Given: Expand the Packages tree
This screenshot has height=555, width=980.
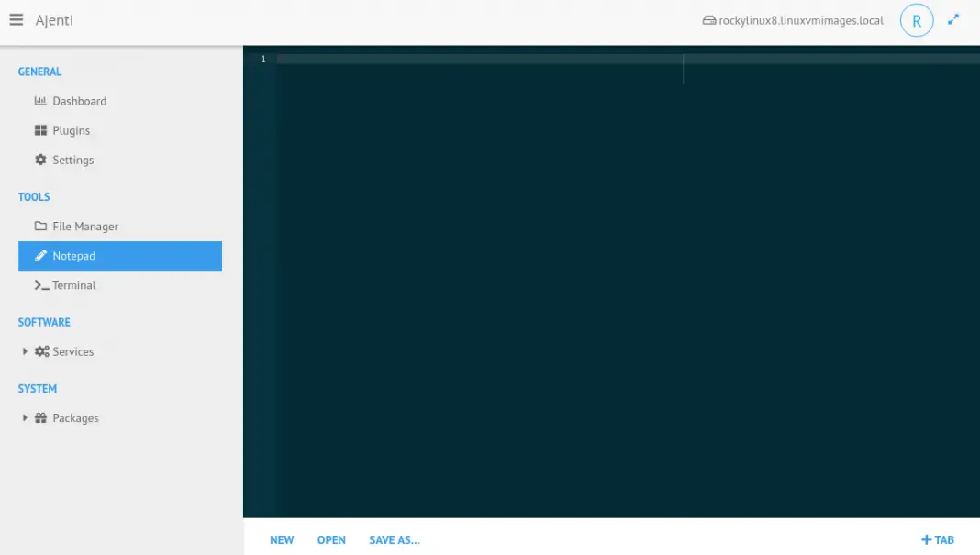Looking at the screenshot, I should pos(24,417).
